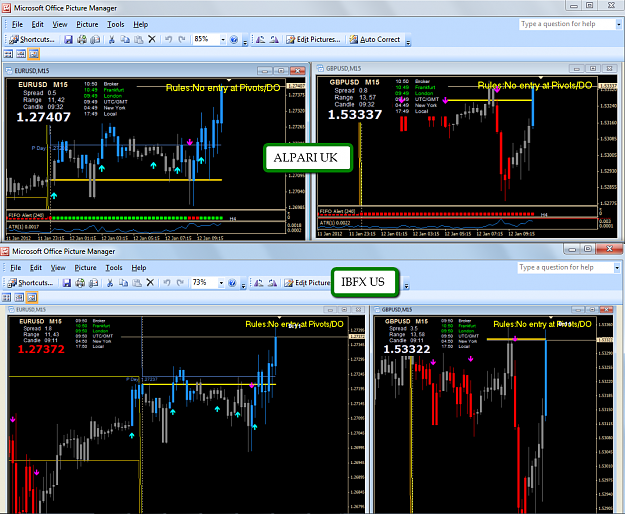The image size is (625, 514).
Task: Click Save icon in the 73% zoom window
Action: [67, 283]
